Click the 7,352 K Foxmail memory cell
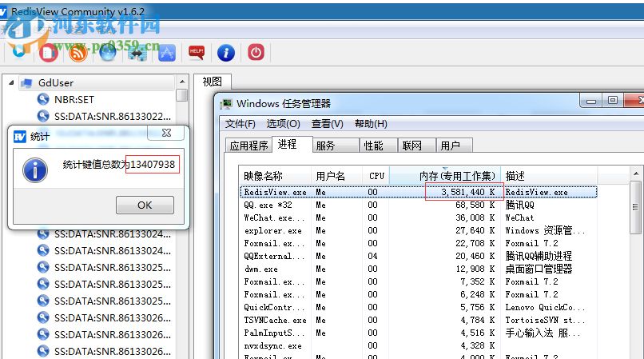Screen dimensions: 644x359 pos(477,281)
